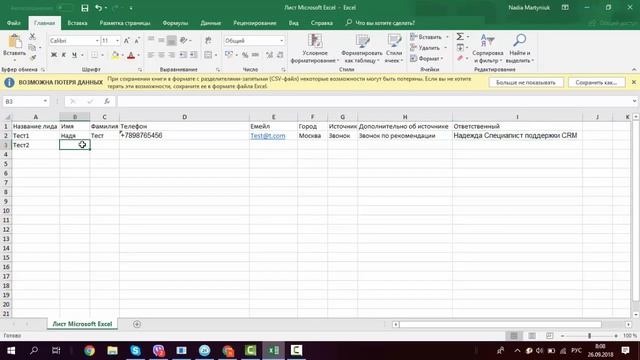The height and width of the screenshot is (360, 640).
Task: Open Google Chrome from the taskbar
Action: tap(89, 350)
